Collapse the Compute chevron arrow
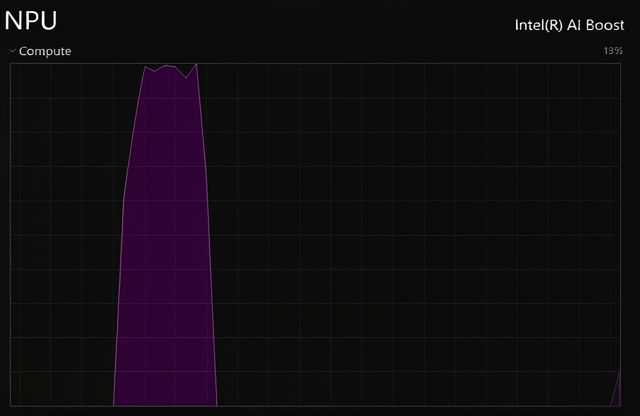640x416 pixels. (13, 51)
